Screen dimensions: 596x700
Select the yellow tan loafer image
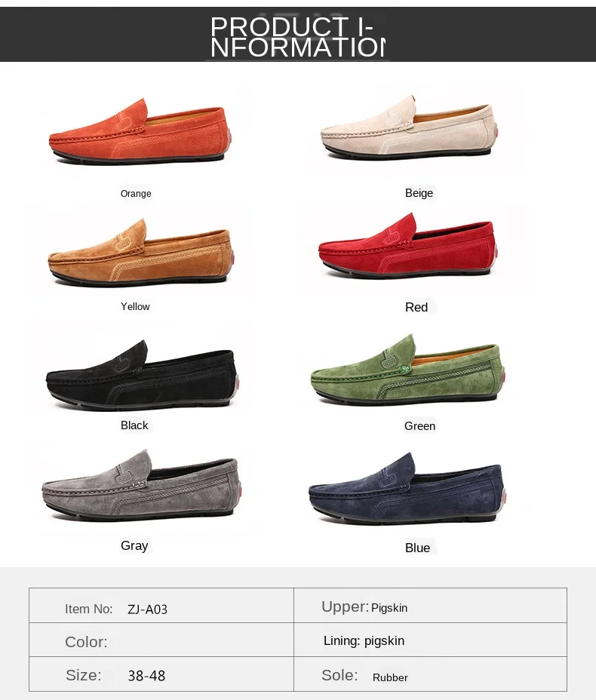coord(140,252)
